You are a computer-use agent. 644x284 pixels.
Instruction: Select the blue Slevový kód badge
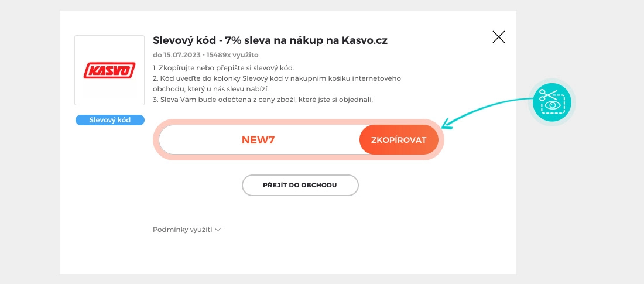tap(109, 120)
